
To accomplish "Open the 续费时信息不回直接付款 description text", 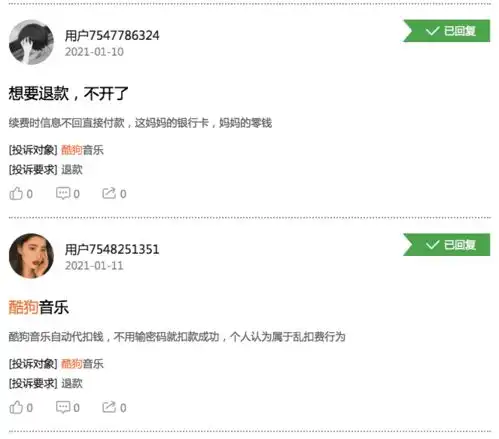I will click(x=140, y=123).
